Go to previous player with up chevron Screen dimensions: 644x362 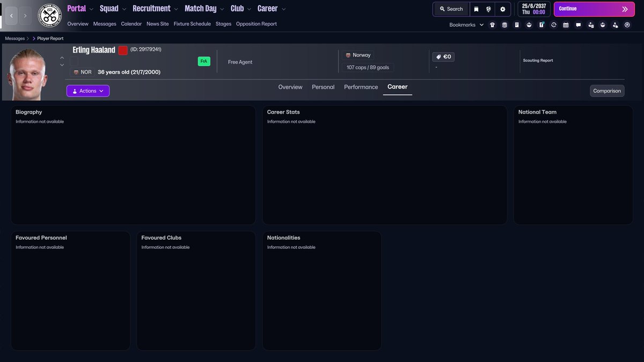[x=62, y=58]
